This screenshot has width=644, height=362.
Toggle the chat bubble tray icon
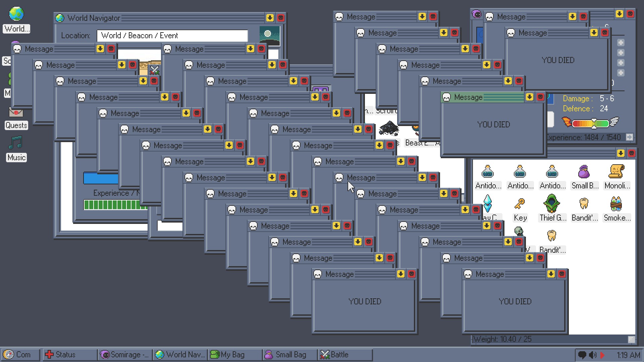pos(582,355)
